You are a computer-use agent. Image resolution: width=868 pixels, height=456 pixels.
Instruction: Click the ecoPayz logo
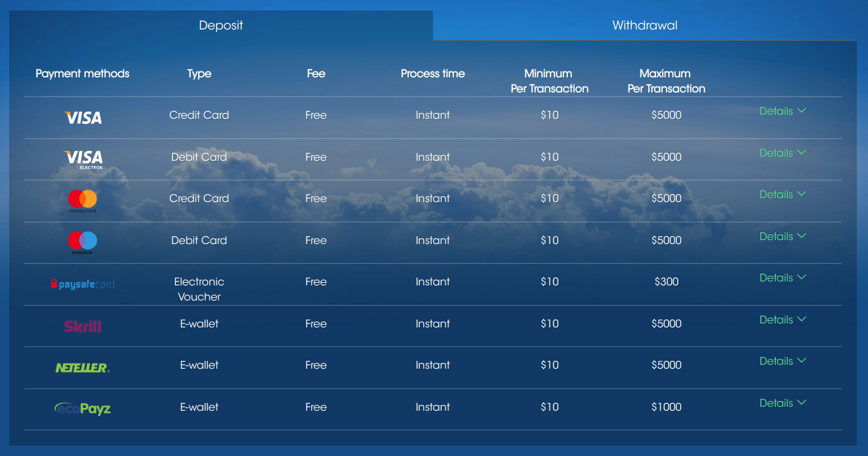[x=83, y=409]
